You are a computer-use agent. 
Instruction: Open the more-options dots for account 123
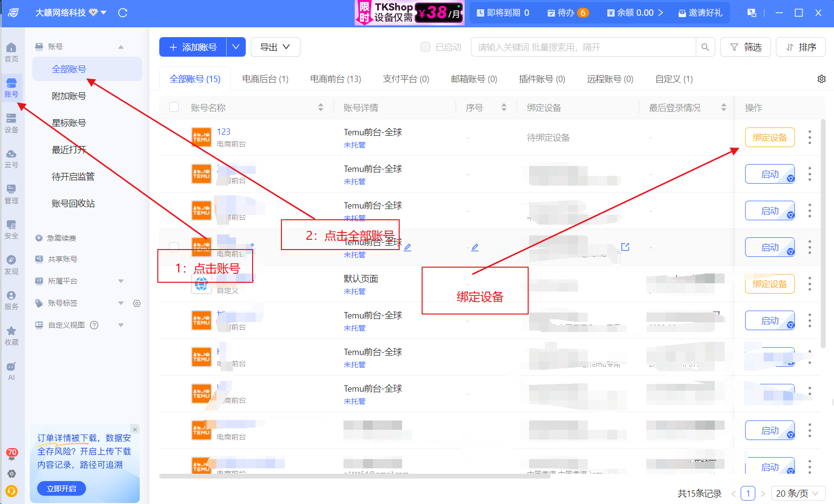coord(810,137)
